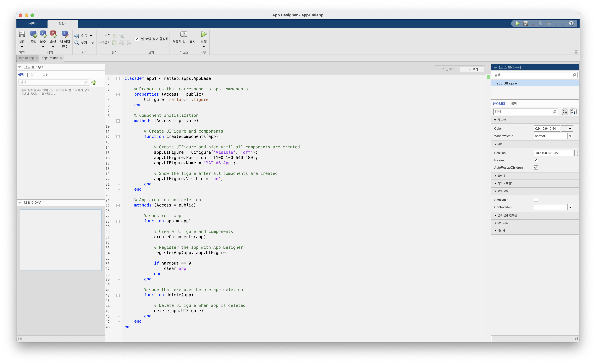Screen dimensions: 596x364
Task: Open the 속성 dropdown arrow
Action: point(53,47)
